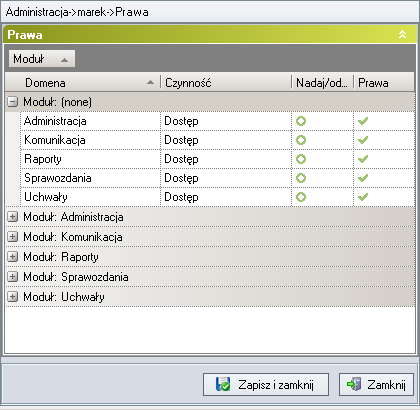Click the grant/revoke circle in Sprawozdania row
The width and height of the screenshot is (420, 410).
point(301,178)
